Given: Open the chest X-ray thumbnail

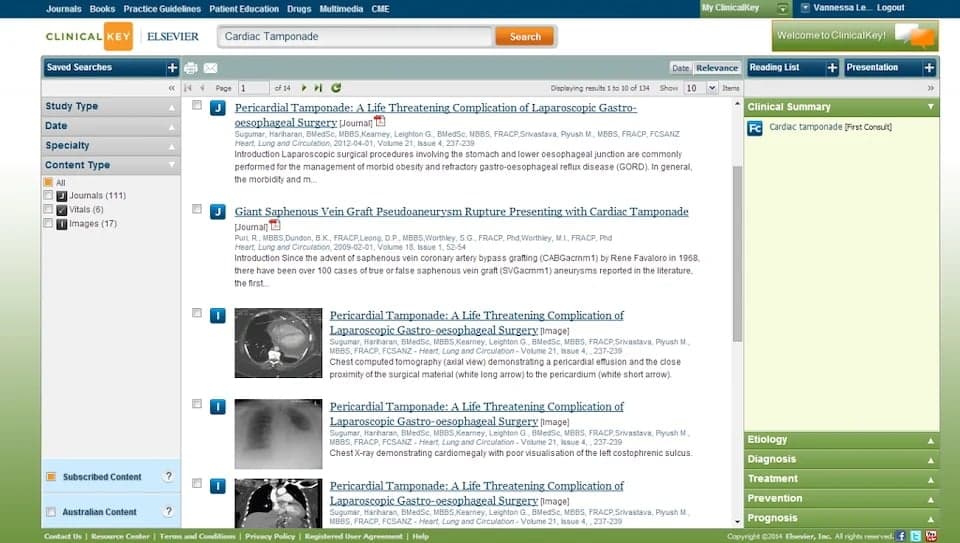Looking at the screenshot, I should (278, 434).
